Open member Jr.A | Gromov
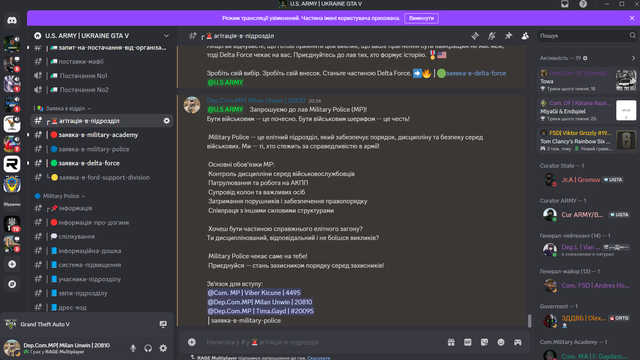This screenshot has width=640, height=360. click(x=586, y=180)
